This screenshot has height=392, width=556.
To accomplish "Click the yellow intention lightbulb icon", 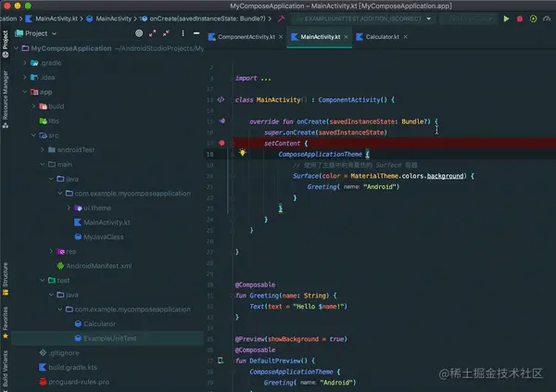I will pyautogui.click(x=242, y=153).
